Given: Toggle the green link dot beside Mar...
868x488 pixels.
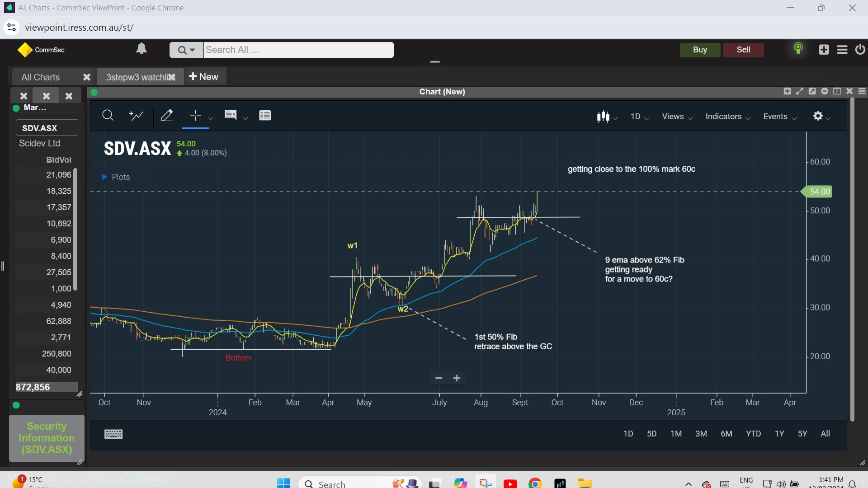Looking at the screenshot, I should click(x=16, y=108).
